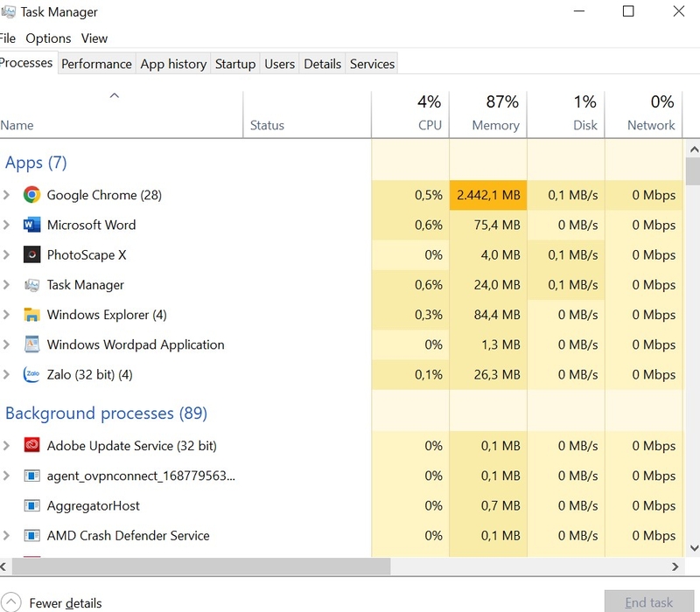
Task: Expand the Windows Explorer process group
Action: [x=7, y=315]
